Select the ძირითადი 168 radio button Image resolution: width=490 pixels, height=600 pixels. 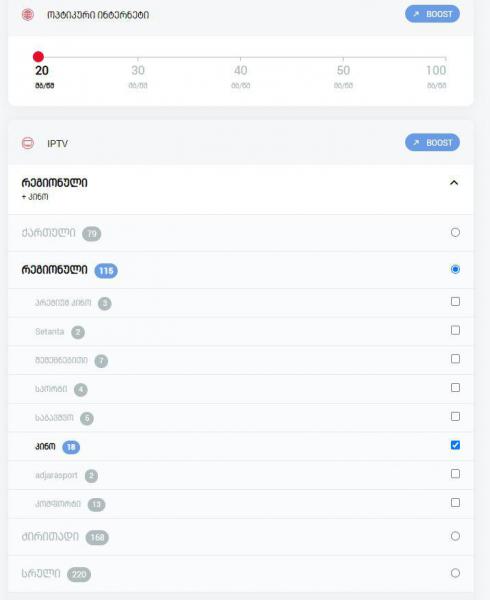tap(455, 536)
